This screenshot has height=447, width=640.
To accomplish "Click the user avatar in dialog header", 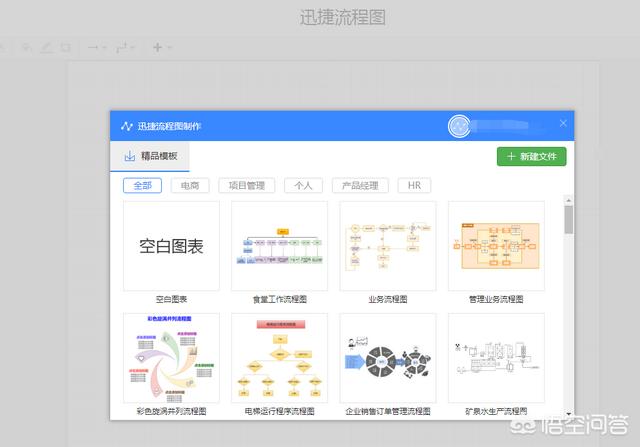I will click(x=459, y=126).
